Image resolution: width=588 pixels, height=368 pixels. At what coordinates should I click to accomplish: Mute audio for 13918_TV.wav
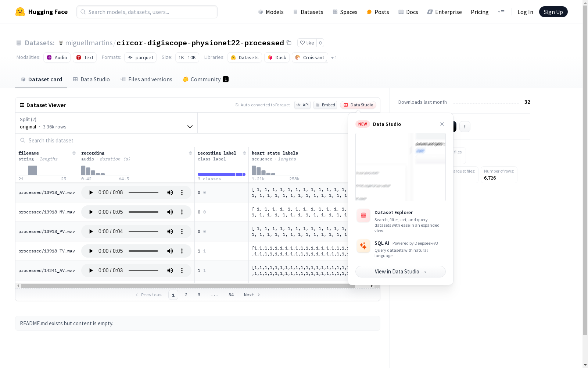(170, 251)
